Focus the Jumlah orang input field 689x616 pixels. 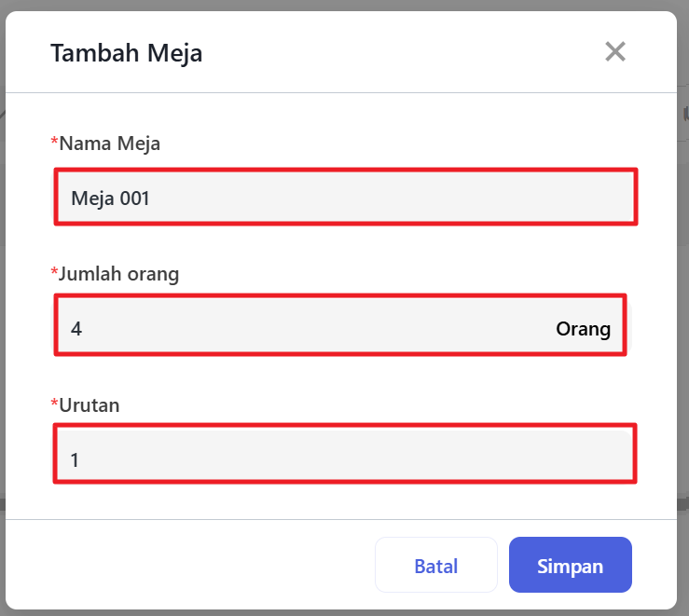pos(308,326)
